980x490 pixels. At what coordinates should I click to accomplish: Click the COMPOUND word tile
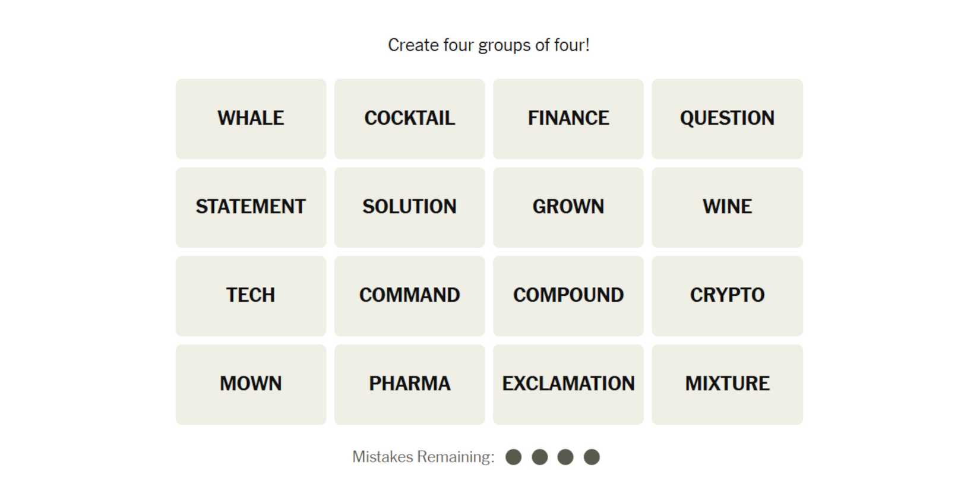pyautogui.click(x=568, y=296)
